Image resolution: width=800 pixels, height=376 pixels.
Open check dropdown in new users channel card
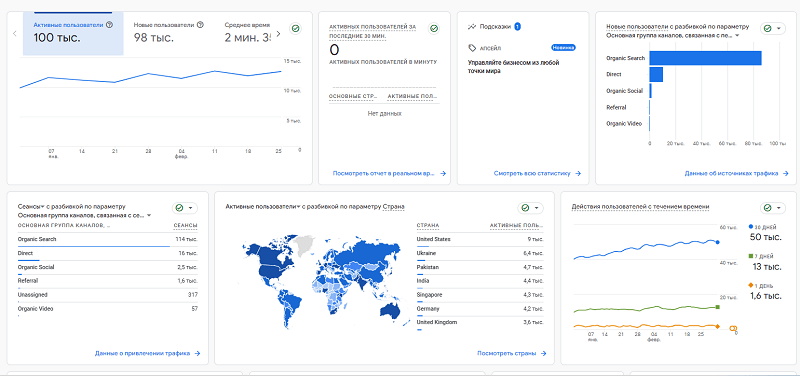(772, 29)
